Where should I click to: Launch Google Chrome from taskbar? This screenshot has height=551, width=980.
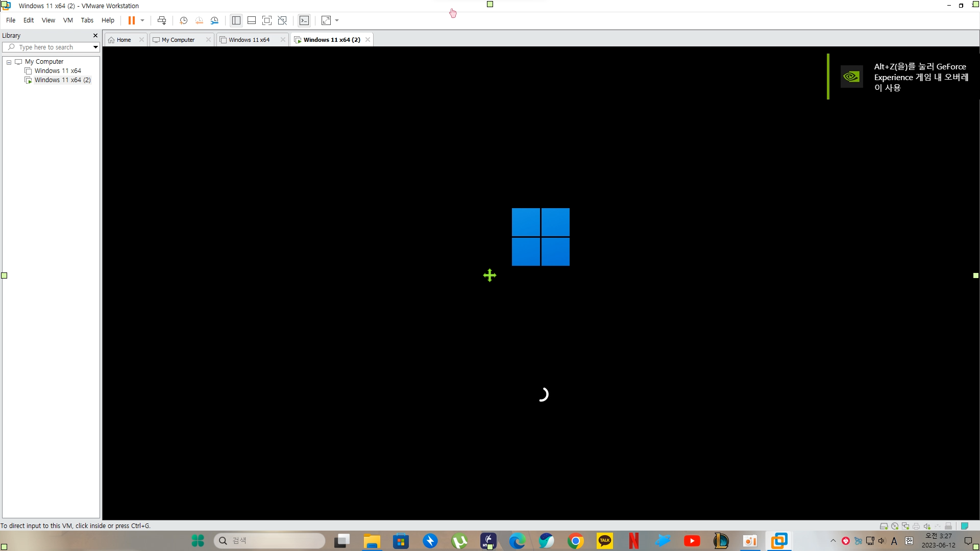click(576, 541)
